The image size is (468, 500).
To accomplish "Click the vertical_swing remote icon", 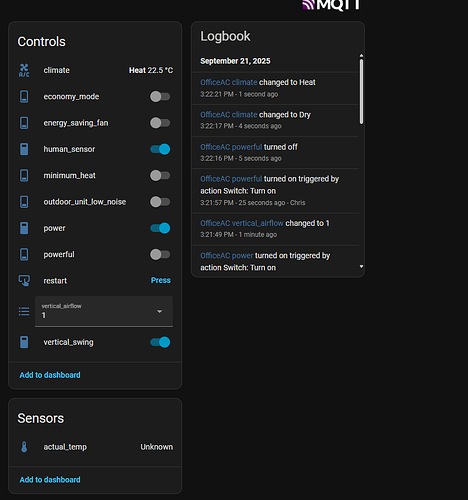I will (24, 342).
